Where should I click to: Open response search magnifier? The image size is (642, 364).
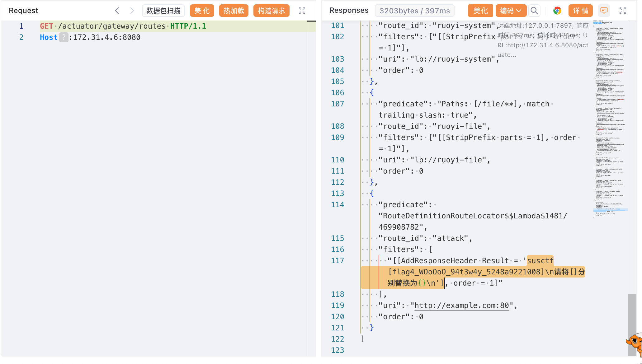coord(534,11)
